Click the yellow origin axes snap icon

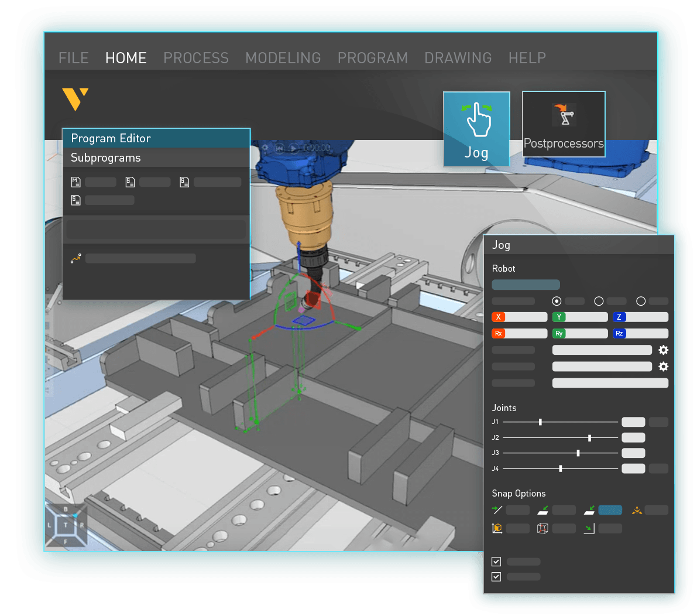[637, 510]
